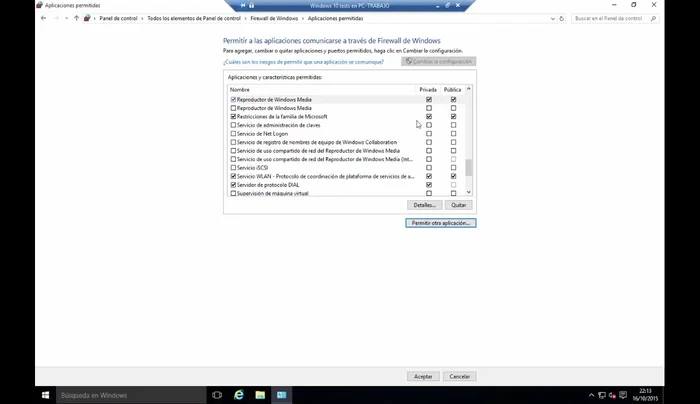This screenshot has width=700, height=404.
Task: Expand the address bar history dropdown
Action: click(x=552, y=18)
